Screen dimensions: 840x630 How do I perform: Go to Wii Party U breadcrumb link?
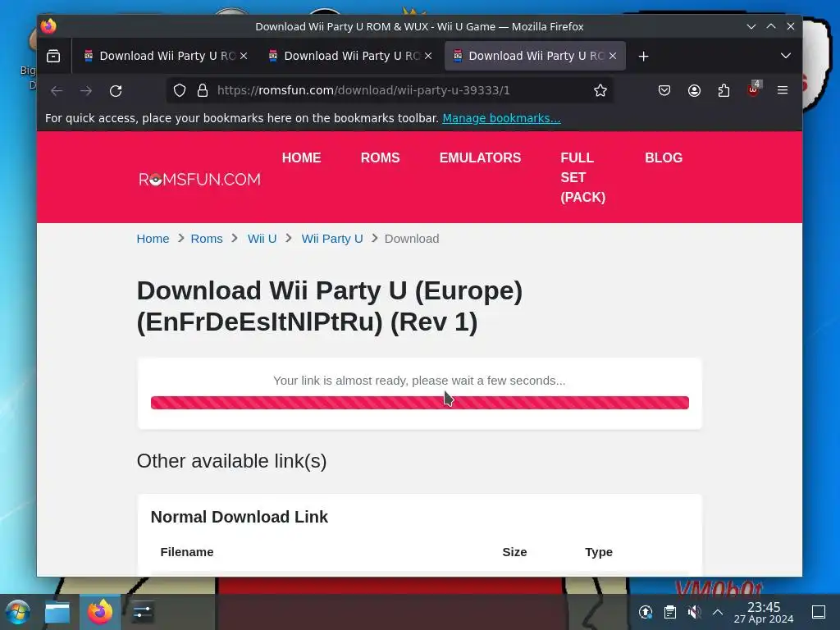point(332,239)
